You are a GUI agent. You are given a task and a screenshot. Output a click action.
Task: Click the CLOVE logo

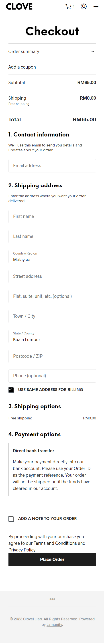point(19,6)
